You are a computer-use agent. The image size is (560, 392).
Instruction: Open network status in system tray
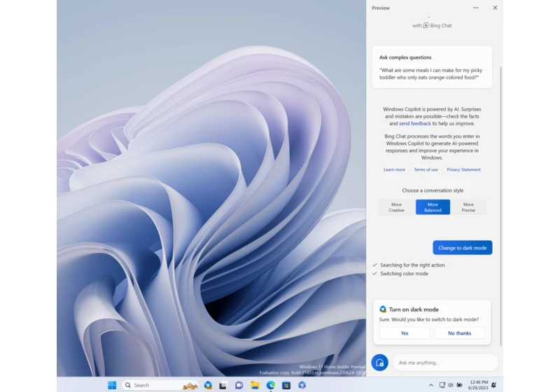point(442,385)
